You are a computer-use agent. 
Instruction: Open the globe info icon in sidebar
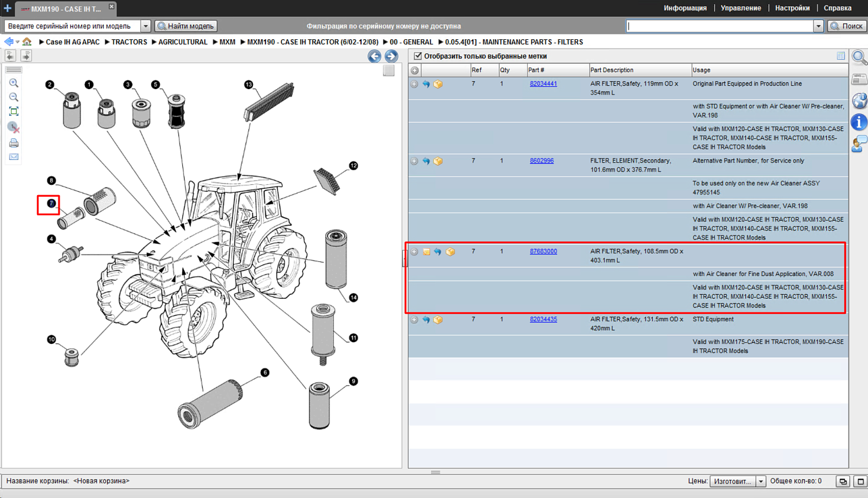click(859, 101)
